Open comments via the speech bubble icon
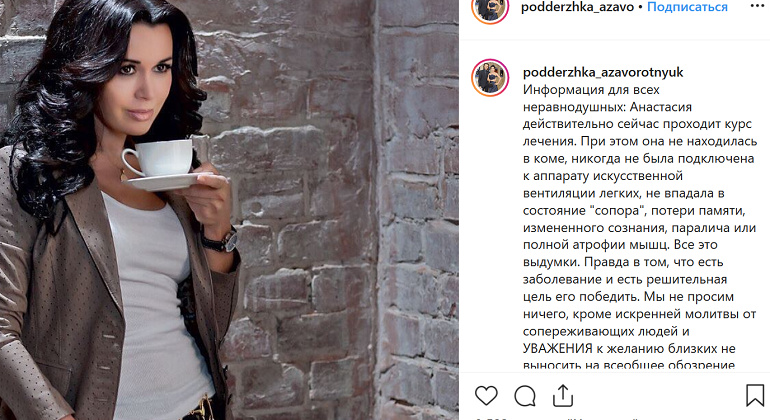The image size is (770, 420). point(524,395)
